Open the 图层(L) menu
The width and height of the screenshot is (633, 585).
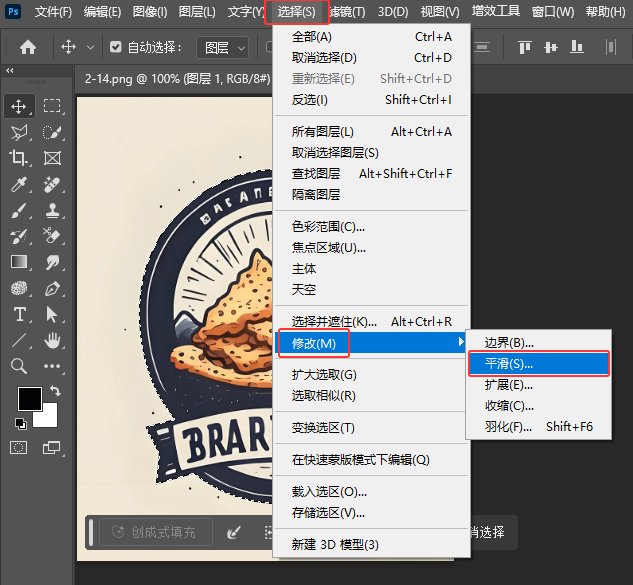pyautogui.click(x=197, y=12)
